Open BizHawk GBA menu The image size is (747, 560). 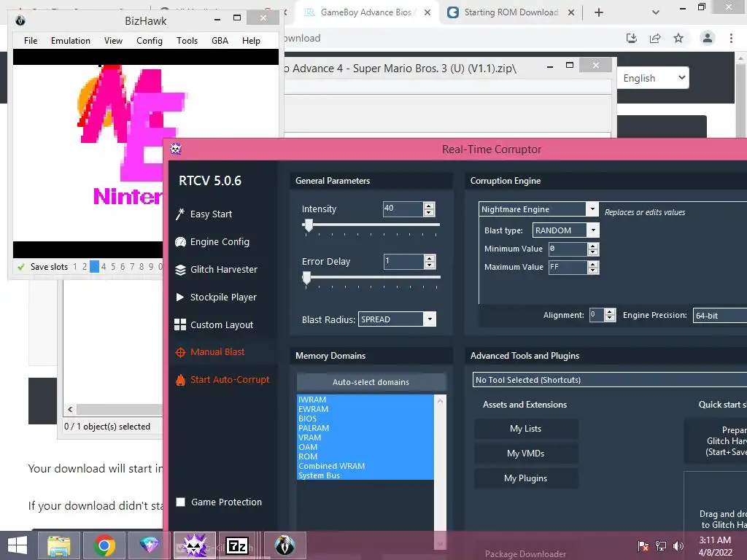click(220, 41)
